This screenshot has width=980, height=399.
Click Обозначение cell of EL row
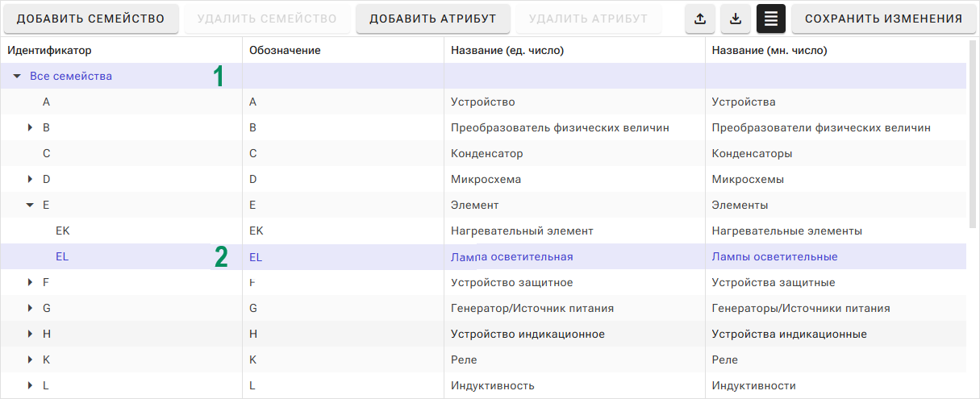[x=343, y=257]
